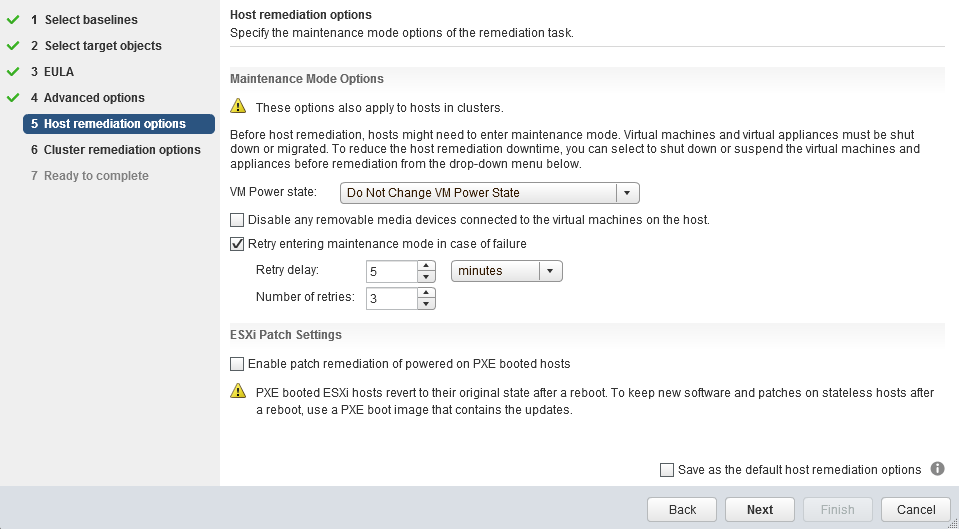Image resolution: width=959 pixels, height=529 pixels.
Task: Check Save as the default host remediation options
Action: coord(667,470)
